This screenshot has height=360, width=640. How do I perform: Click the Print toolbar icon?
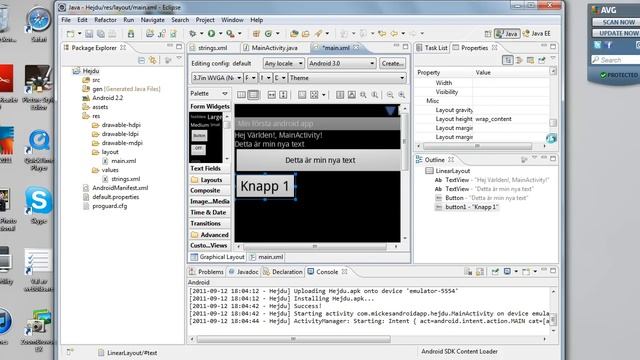pos(112,34)
